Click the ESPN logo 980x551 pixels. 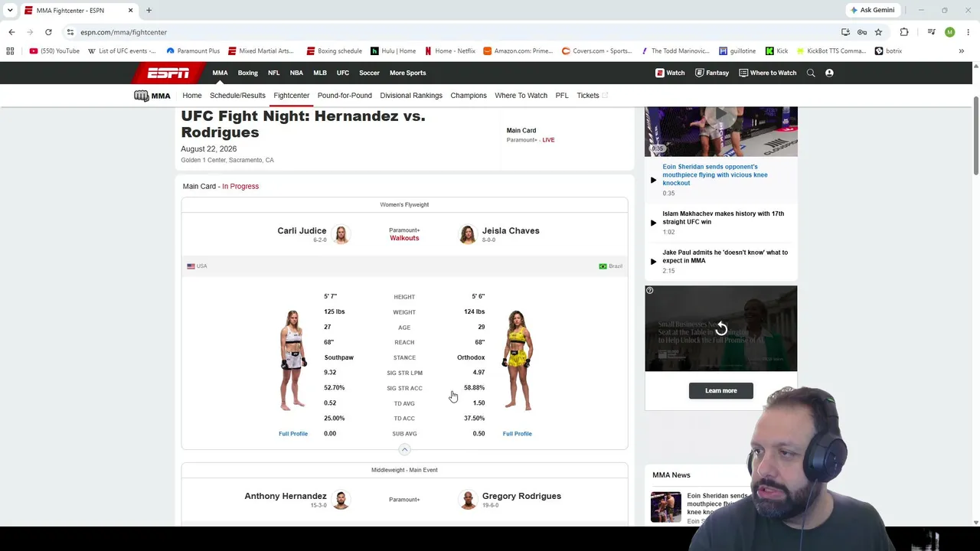168,73
